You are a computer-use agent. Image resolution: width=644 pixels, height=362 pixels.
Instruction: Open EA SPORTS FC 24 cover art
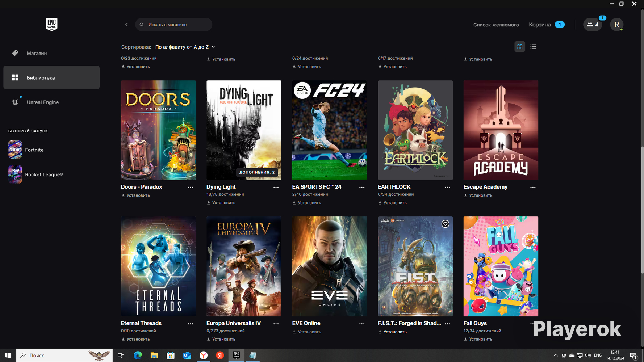[330, 130]
